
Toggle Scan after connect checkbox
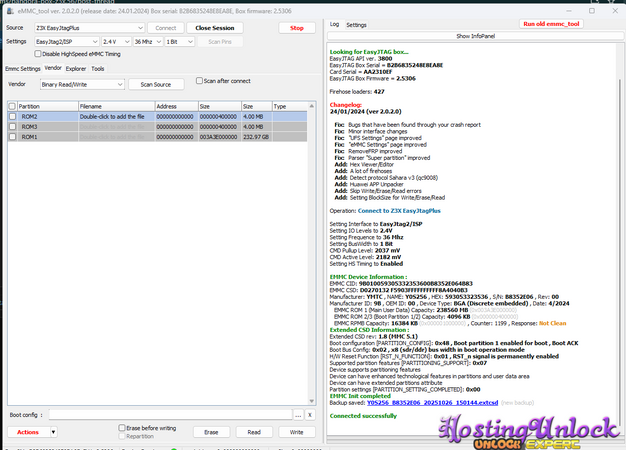pyautogui.click(x=198, y=81)
